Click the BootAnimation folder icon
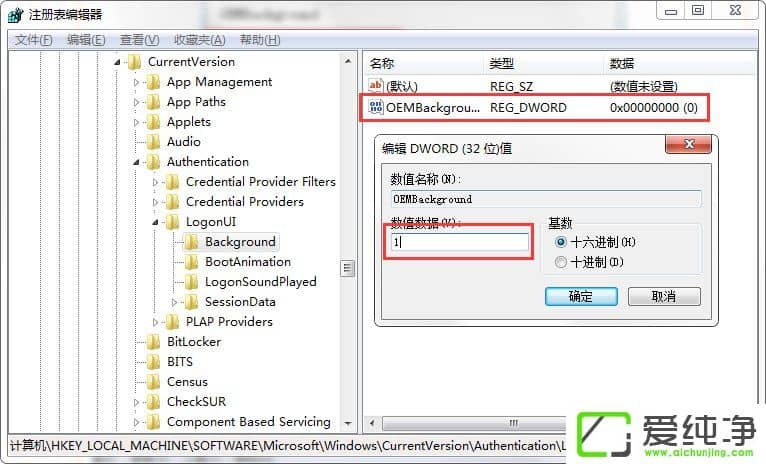 pyautogui.click(x=192, y=262)
